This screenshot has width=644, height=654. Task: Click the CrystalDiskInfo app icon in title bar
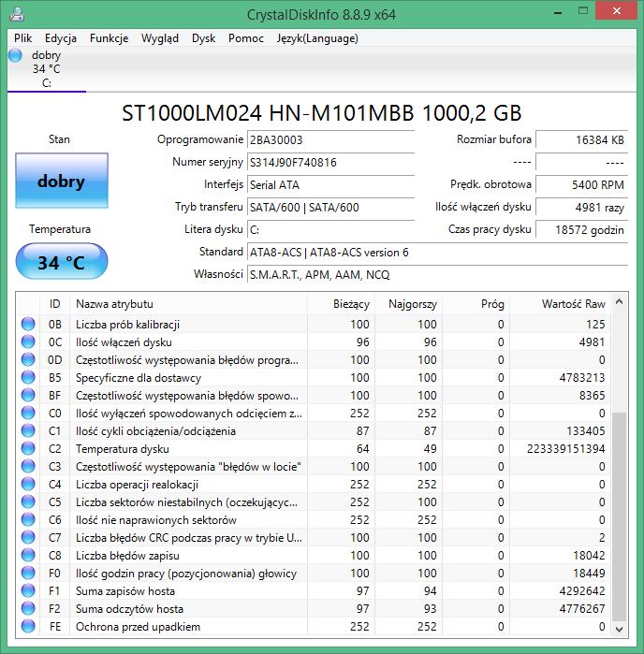17,14
